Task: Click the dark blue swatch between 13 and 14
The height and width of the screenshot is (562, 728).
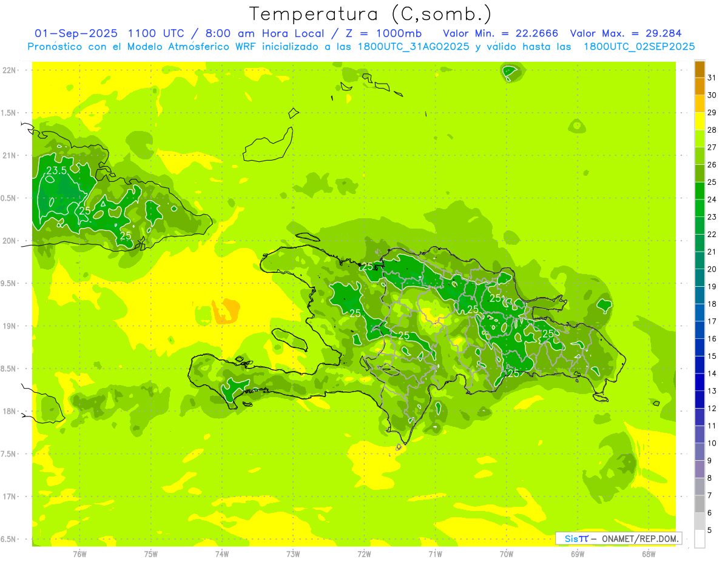Action: tap(699, 382)
